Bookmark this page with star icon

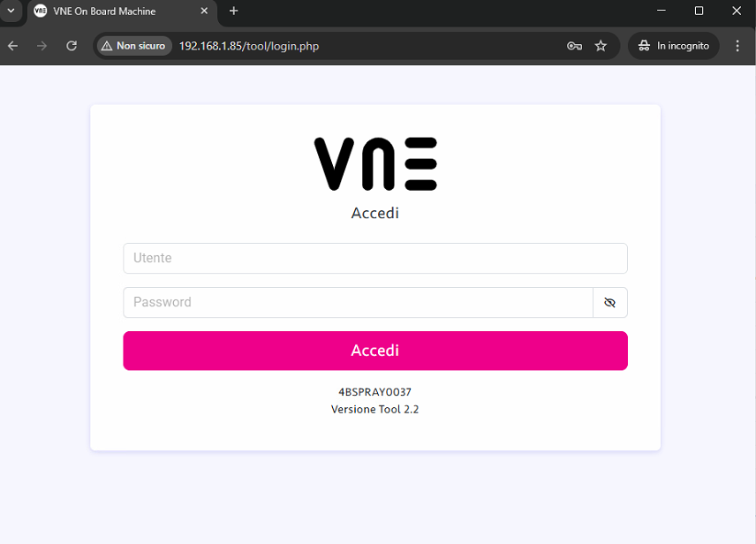[601, 46]
